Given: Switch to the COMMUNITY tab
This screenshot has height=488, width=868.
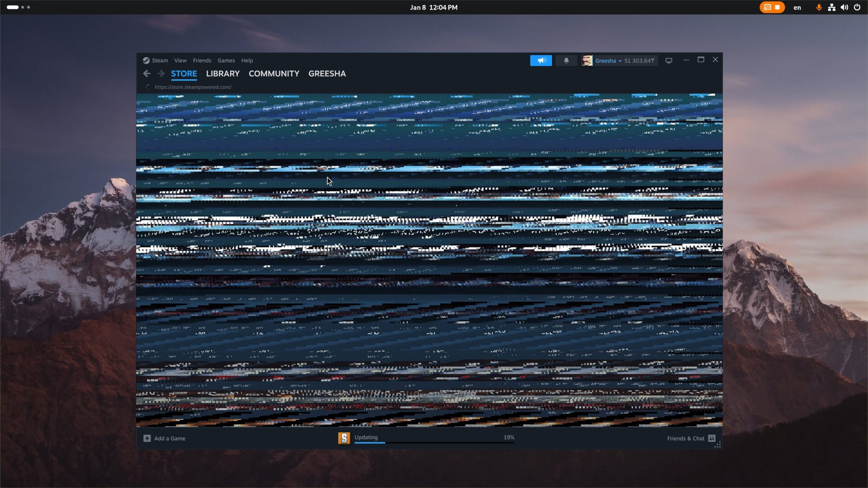Looking at the screenshot, I should click(274, 74).
